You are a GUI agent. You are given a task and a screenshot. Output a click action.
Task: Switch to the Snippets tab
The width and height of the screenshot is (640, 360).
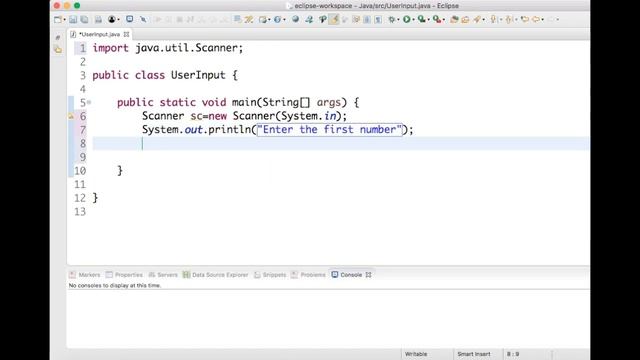(270, 275)
